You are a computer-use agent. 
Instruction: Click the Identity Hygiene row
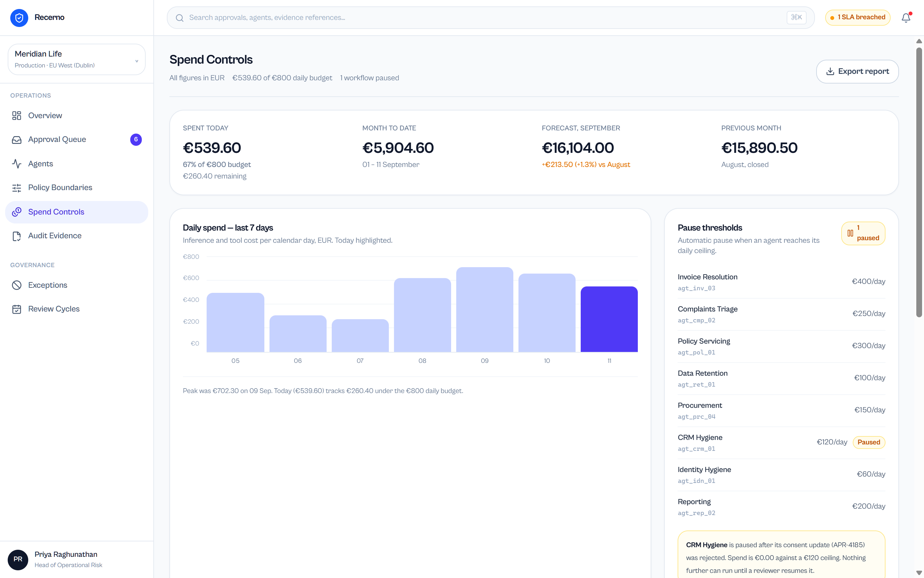pyautogui.click(x=781, y=475)
